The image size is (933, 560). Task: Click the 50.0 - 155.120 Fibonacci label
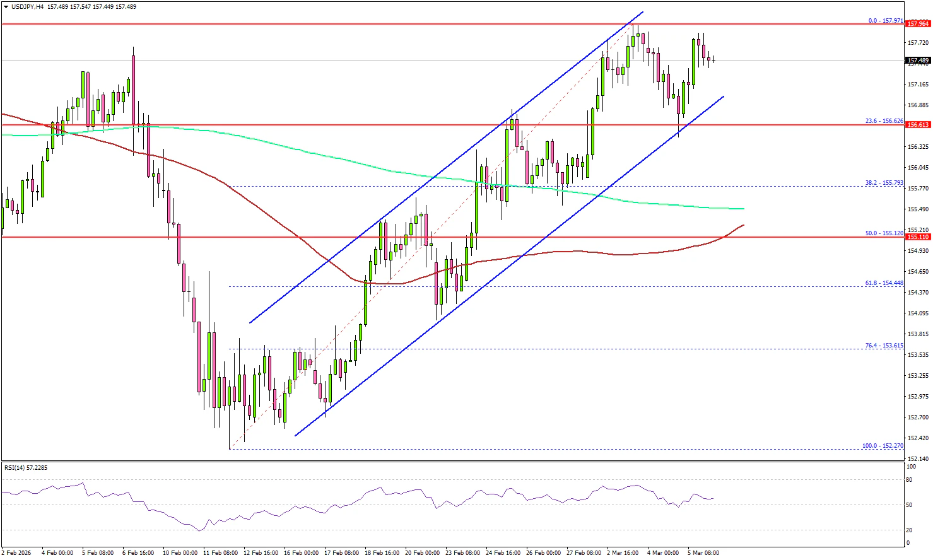884,233
